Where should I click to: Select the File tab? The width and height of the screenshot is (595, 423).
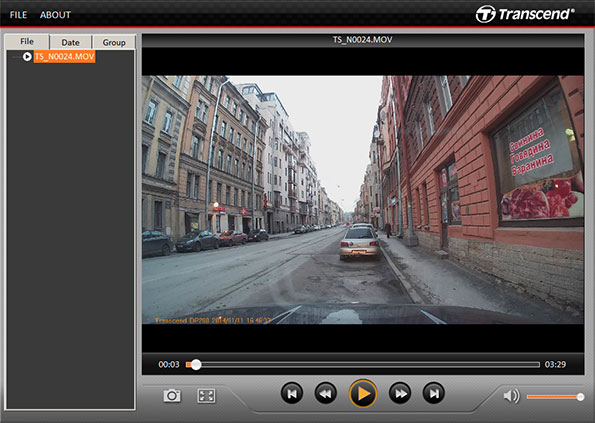point(27,41)
